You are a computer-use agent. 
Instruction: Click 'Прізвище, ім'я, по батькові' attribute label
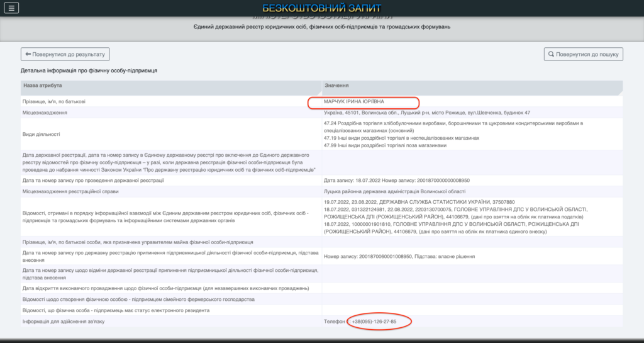click(54, 101)
